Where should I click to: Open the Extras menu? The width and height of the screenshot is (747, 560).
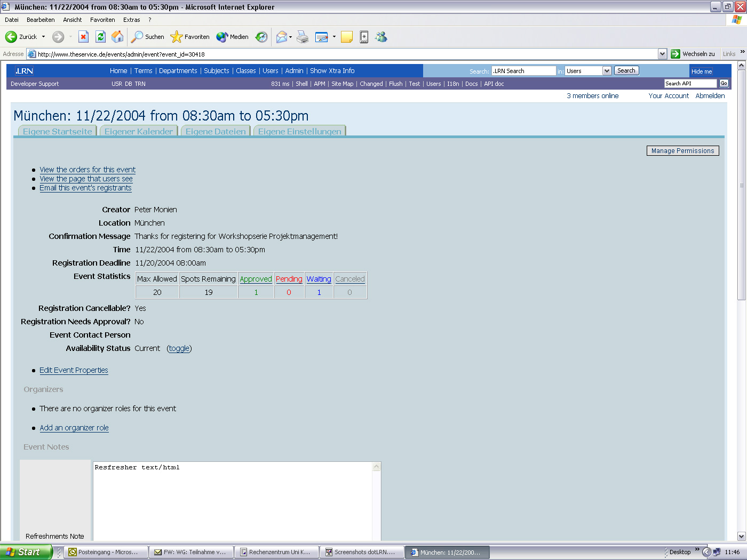(x=131, y=19)
